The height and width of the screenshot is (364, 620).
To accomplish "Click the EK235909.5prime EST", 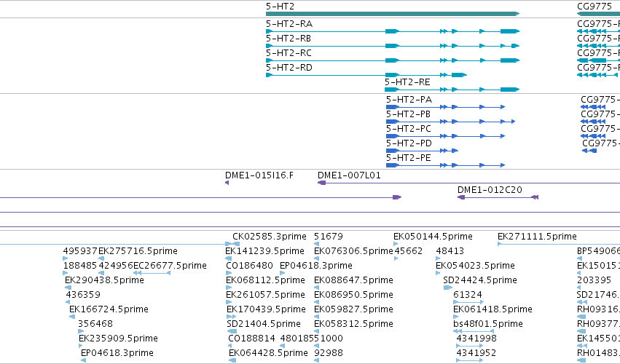I will point(81,346).
